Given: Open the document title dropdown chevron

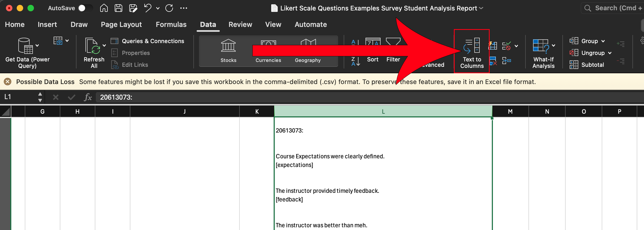Looking at the screenshot, I should click(481, 8).
